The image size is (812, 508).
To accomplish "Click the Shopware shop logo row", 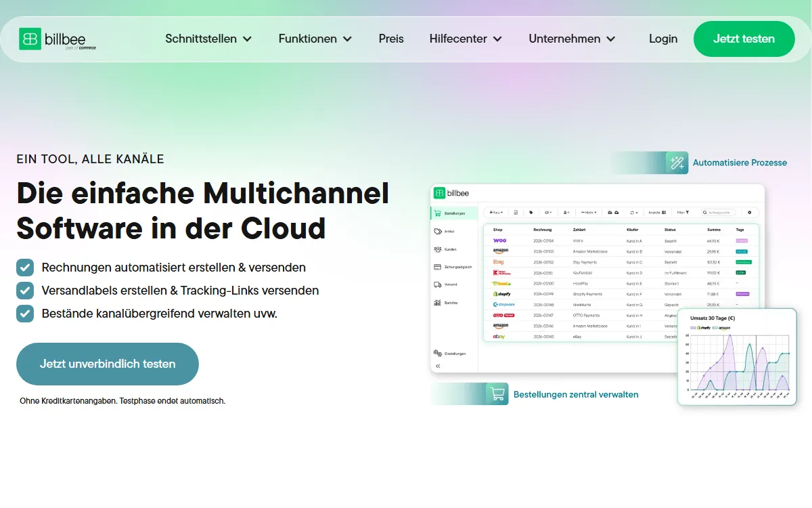I will click(503, 305).
